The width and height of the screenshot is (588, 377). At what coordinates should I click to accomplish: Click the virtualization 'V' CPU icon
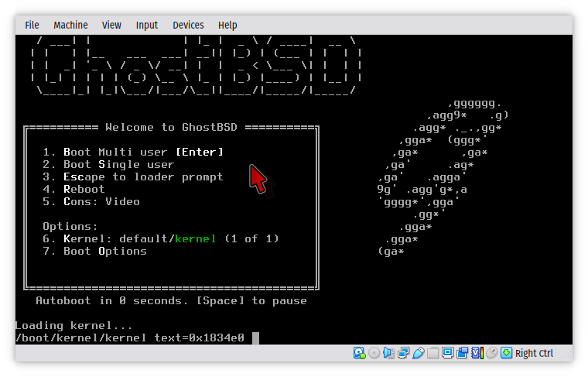pos(475,353)
